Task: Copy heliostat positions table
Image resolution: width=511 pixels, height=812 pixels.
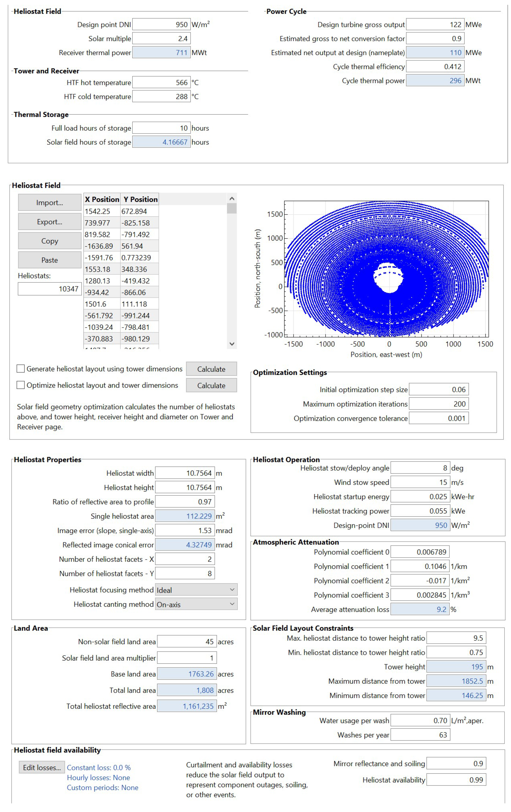Action: coord(50,241)
